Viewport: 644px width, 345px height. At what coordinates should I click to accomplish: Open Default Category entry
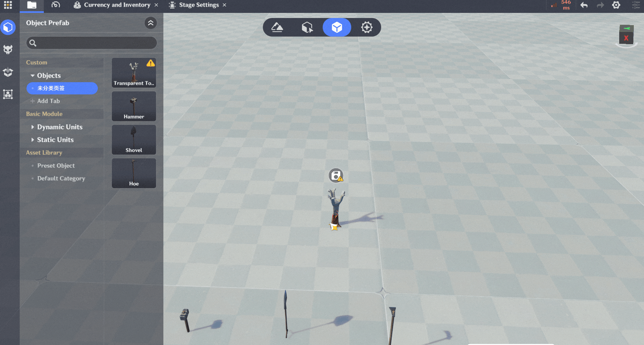(x=61, y=179)
